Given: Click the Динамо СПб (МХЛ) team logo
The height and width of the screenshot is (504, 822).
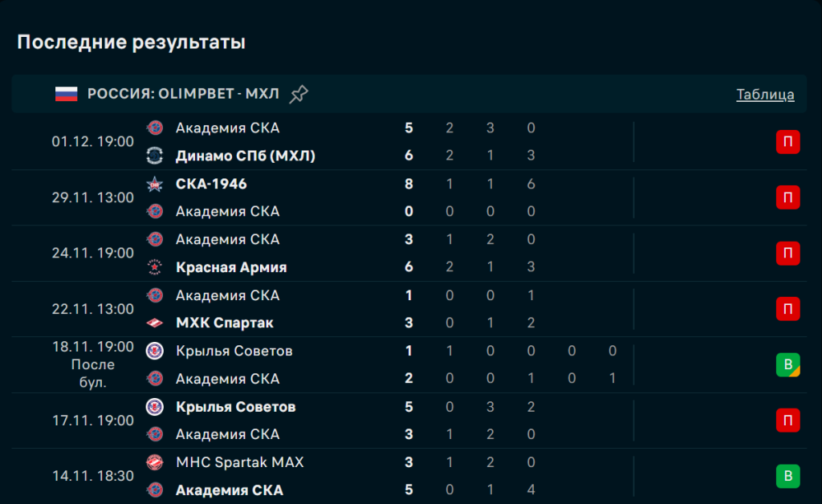Looking at the screenshot, I should click(x=155, y=156).
